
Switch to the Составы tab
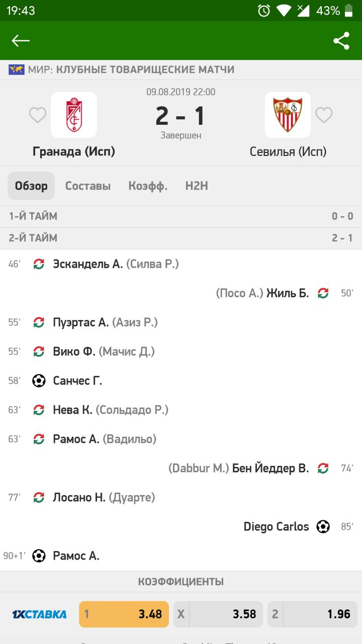pyautogui.click(x=88, y=186)
